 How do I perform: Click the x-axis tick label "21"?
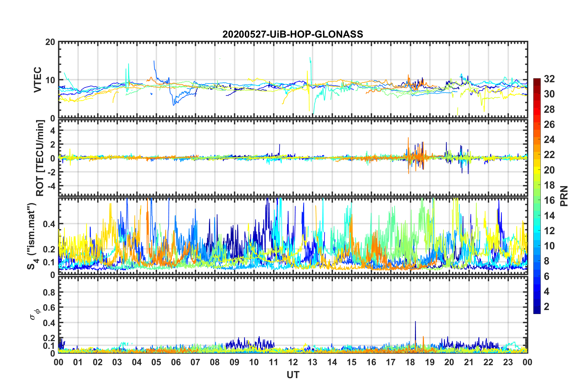[469, 362]
